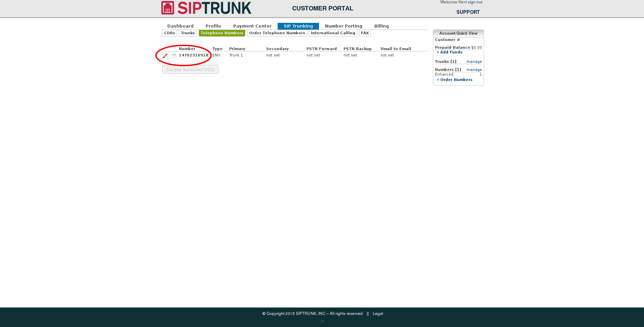The width and height of the screenshot is (644, 327).
Task: Open the Dashboard tab
Action: coord(180,26)
